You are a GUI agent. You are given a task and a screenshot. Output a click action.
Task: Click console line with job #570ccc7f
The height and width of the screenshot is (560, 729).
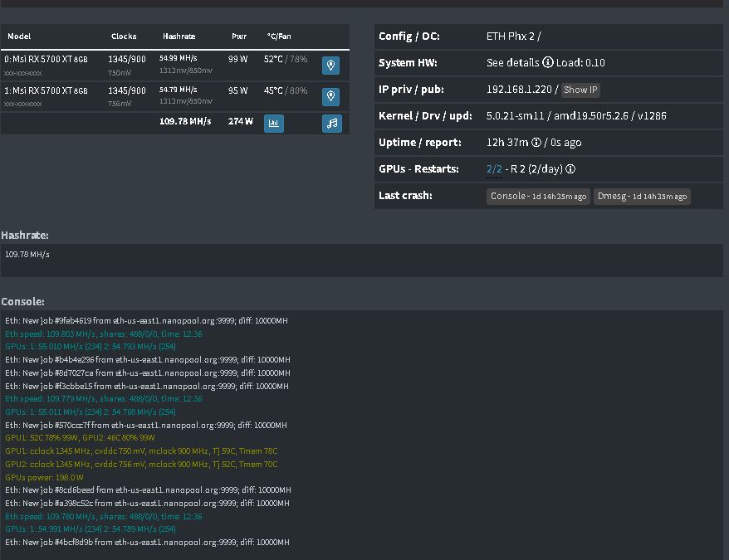(x=146, y=426)
